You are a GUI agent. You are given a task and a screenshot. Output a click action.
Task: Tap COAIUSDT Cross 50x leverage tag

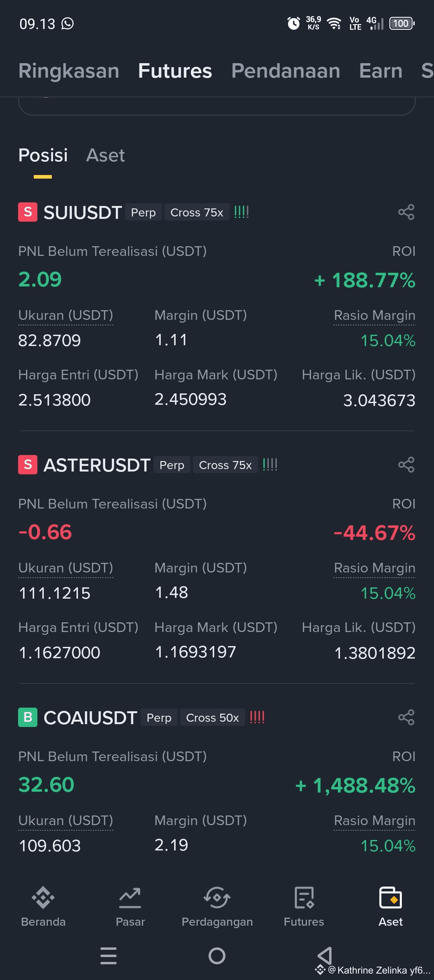click(213, 717)
